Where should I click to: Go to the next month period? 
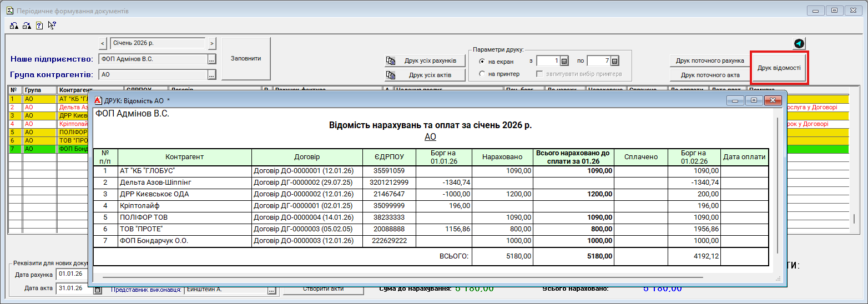[x=212, y=43]
